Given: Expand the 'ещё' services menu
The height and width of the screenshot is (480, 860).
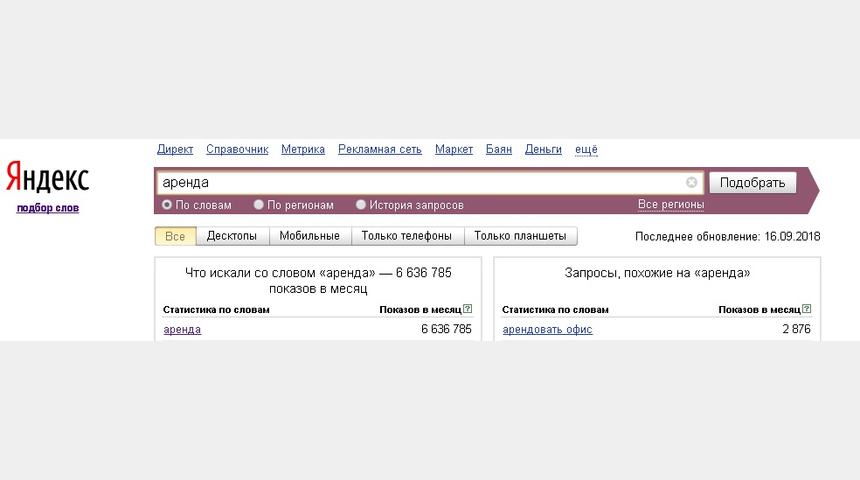Looking at the screenshot, I should point(586,149).
